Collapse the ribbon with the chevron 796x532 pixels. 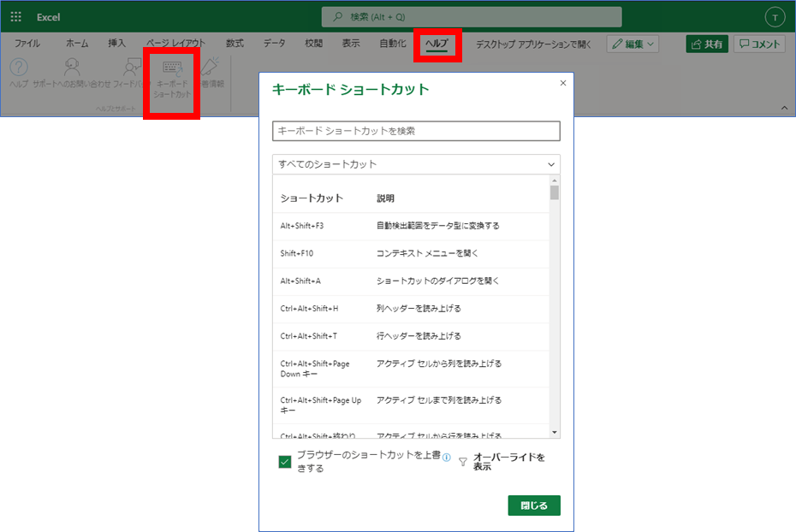[784, 108]
